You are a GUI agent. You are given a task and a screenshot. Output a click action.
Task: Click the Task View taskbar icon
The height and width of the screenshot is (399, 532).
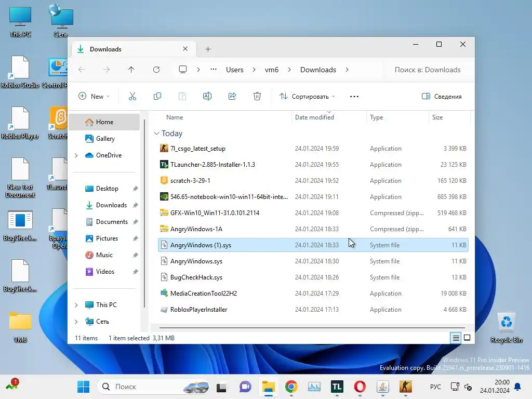[221, 387]
